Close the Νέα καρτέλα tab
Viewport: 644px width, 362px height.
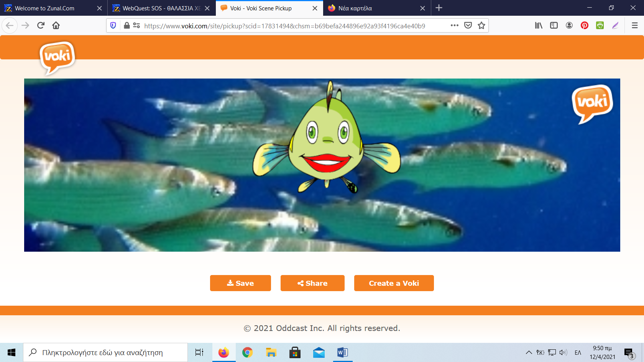[422, 8]
